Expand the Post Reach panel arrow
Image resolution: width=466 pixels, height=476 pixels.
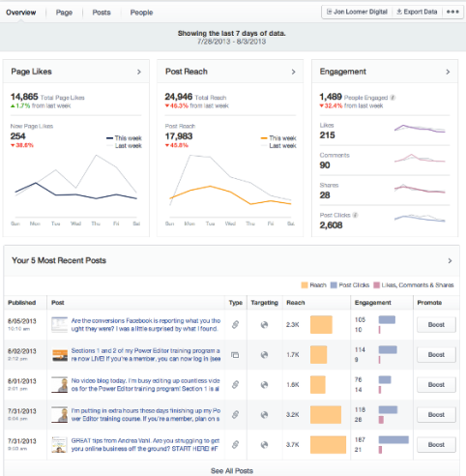(293, 72)
